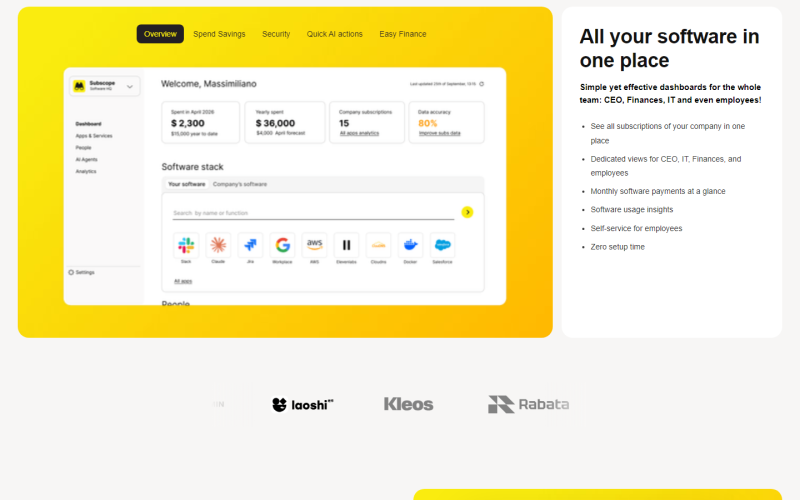800x500 pixels.
Task: Switch to the Quick AI actions tab
Action: tap(335, 34)
